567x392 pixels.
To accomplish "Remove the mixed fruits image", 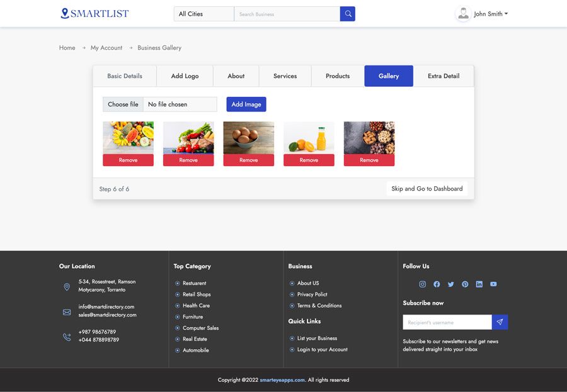I will 128,160.
